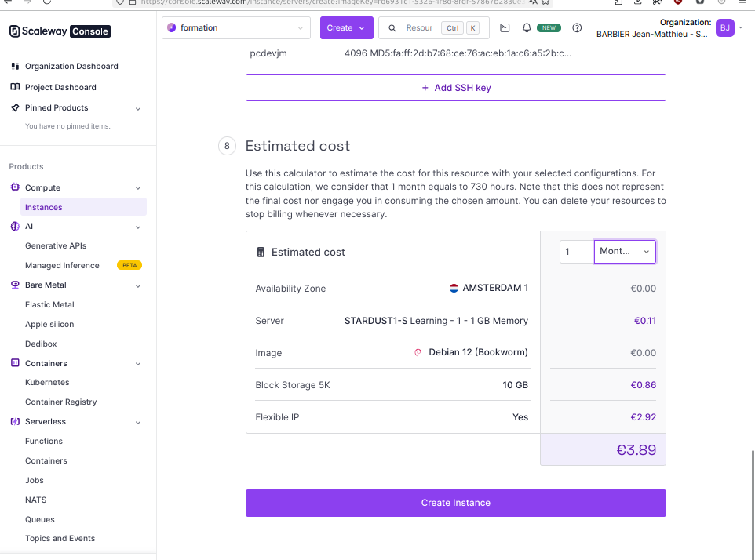
Task: Click the browser bookmark star icon
Action: (545, 2)
